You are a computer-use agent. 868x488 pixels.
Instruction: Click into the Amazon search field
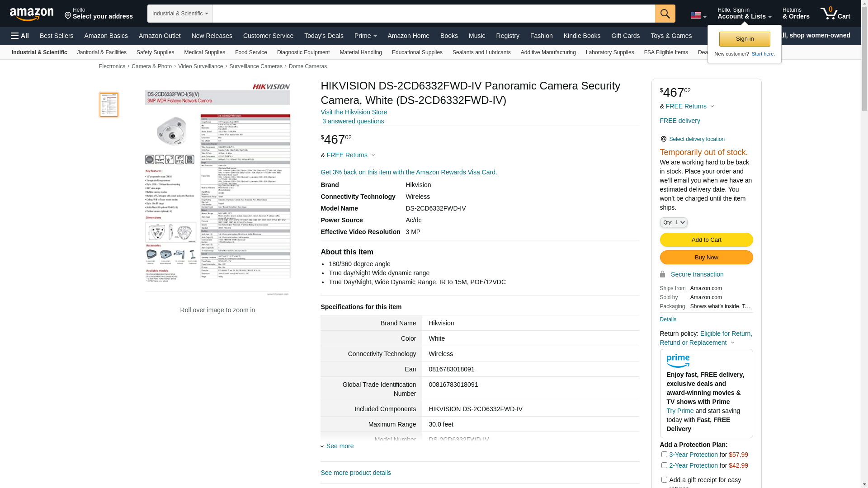433,14
